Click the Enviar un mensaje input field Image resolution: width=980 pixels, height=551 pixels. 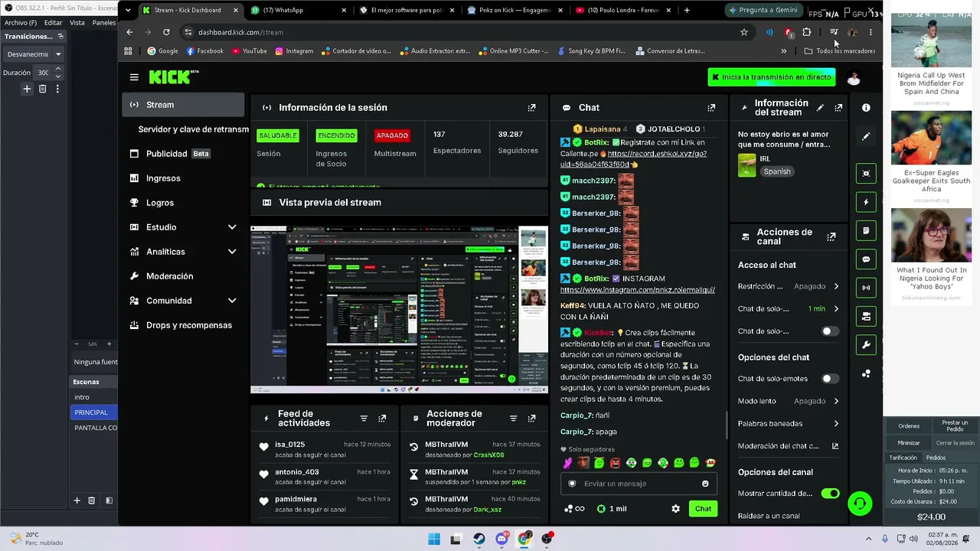click(639, 484)
